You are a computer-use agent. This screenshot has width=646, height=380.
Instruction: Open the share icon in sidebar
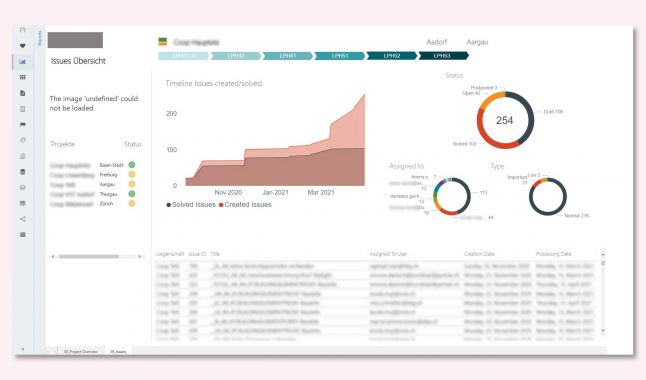click(x=23, y=219)
